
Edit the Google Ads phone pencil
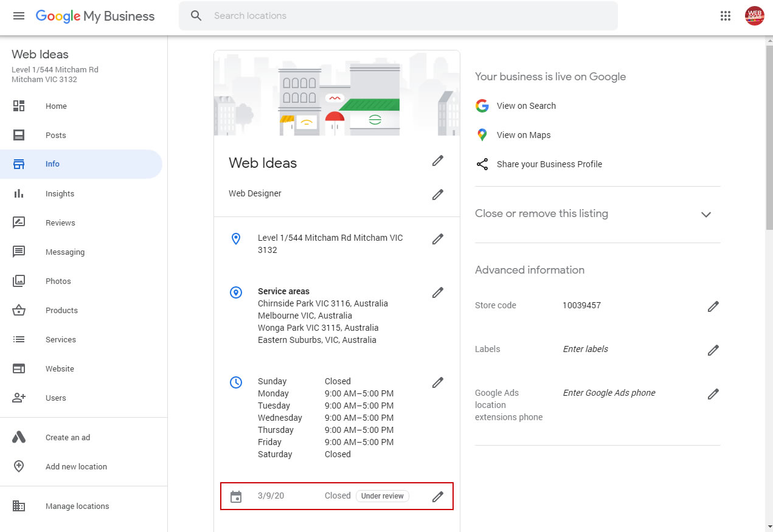[713, 394]
